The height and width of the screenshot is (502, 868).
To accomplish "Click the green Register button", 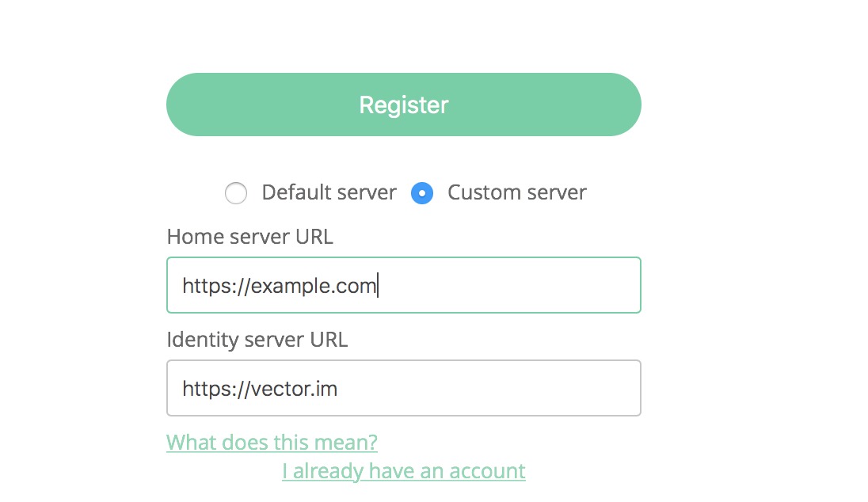I will pyautogui.click(x=403, y=105).
